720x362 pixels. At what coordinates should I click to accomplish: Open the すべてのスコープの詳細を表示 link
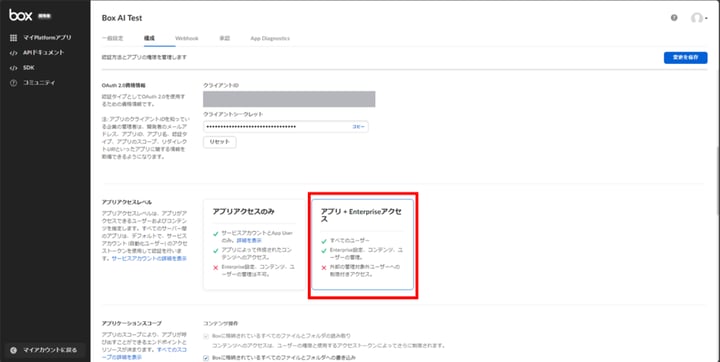(x=144, y=353)
